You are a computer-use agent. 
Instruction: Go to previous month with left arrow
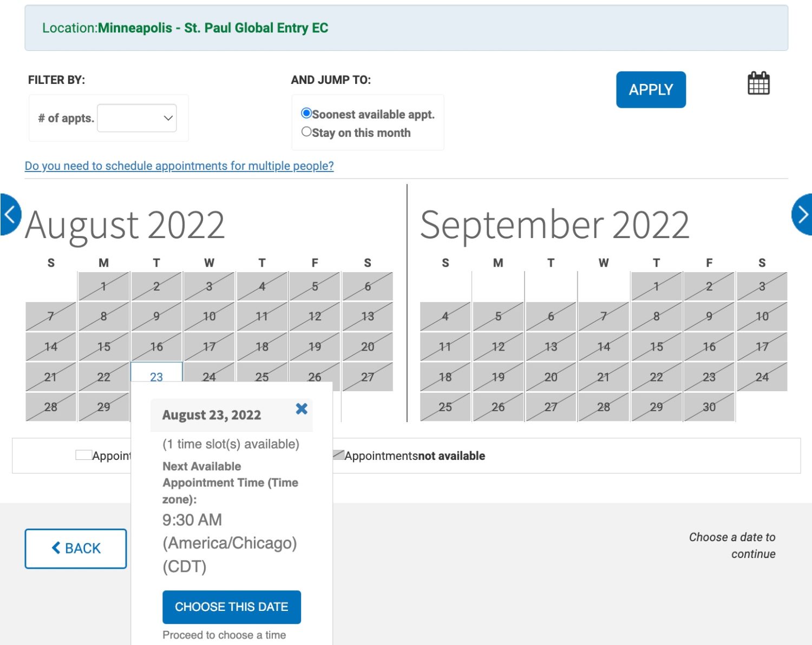10,215
